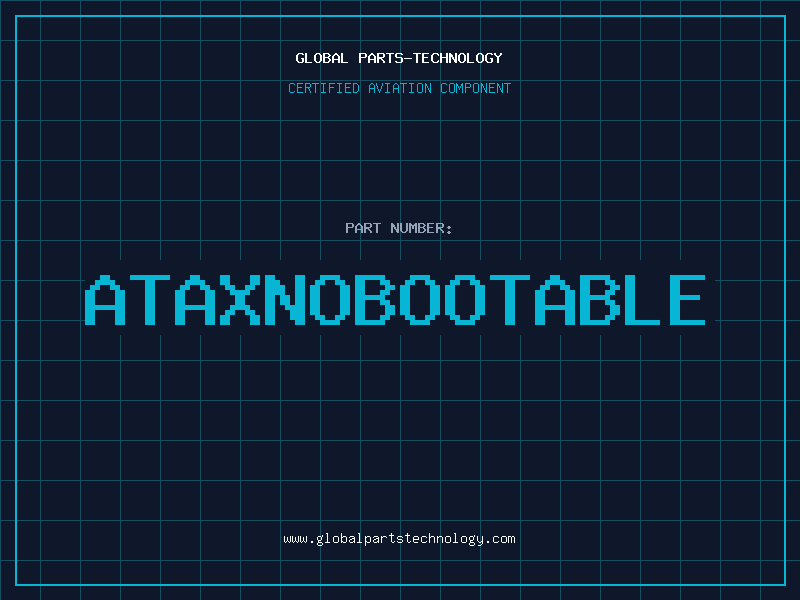The height and width of the screenshot is (600, 800).
Task: Click the first letter A of part number
Action: click(104, 300)
